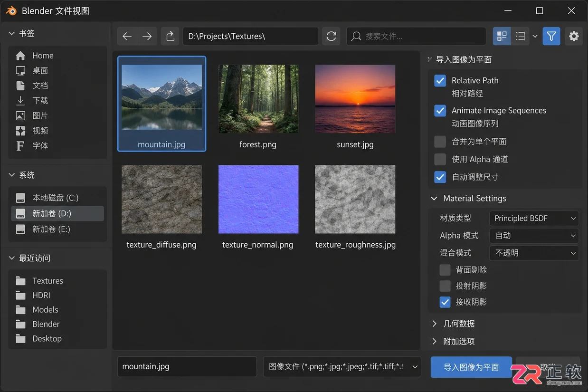Viewport: 588px width, 392px height.
Task: Click the HDRI recent folder icon
Action: coord(20,296)
